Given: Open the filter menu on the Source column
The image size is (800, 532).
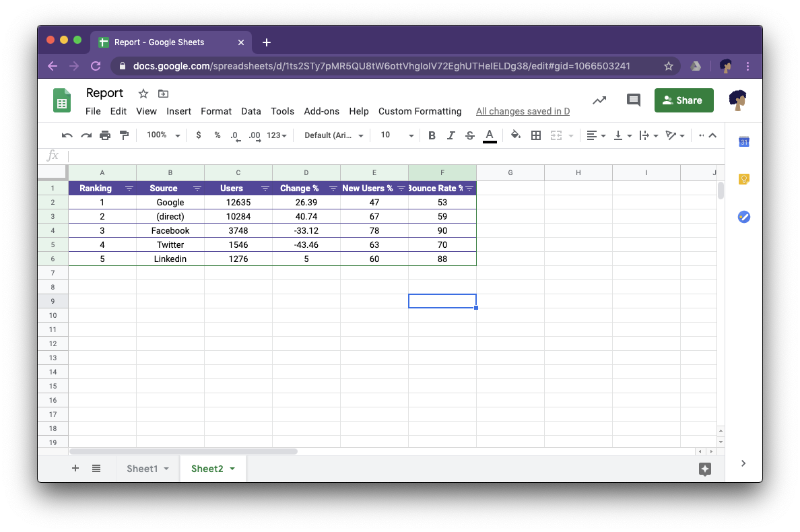Looking at the screenshot, I should 197,188.
